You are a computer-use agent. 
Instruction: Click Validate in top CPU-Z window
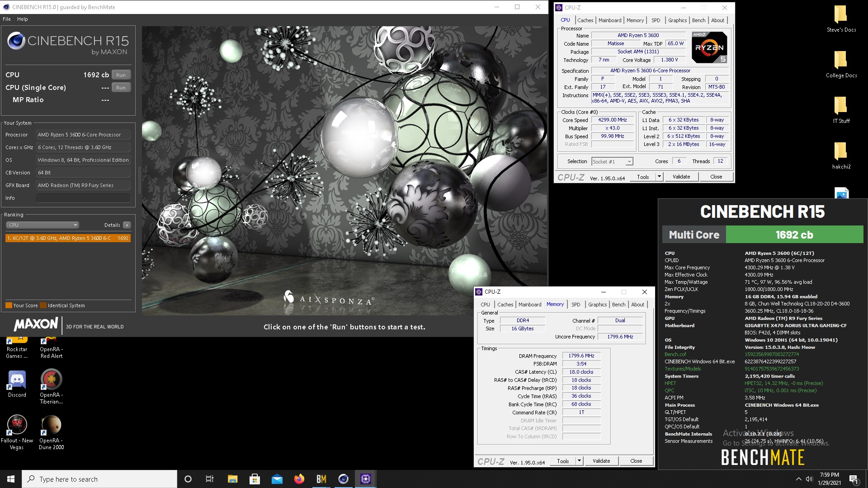(681, 177)
